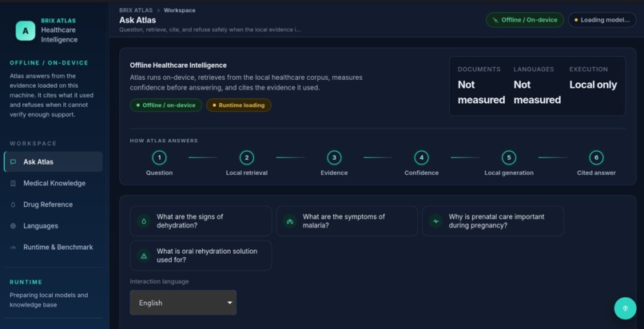This screenshot has height=329, width=644.
Task: Click step 4 Confidence circle
Action: point(421,157)
